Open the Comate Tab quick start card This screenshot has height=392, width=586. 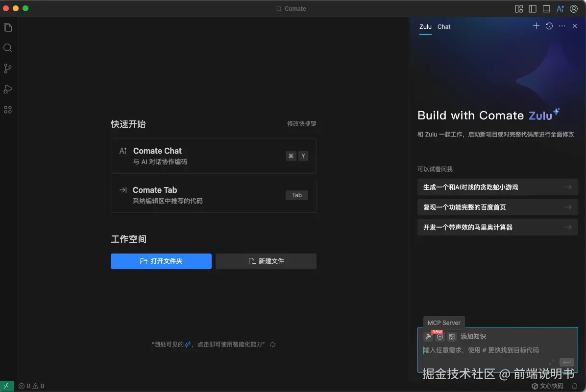coord(214,195)
